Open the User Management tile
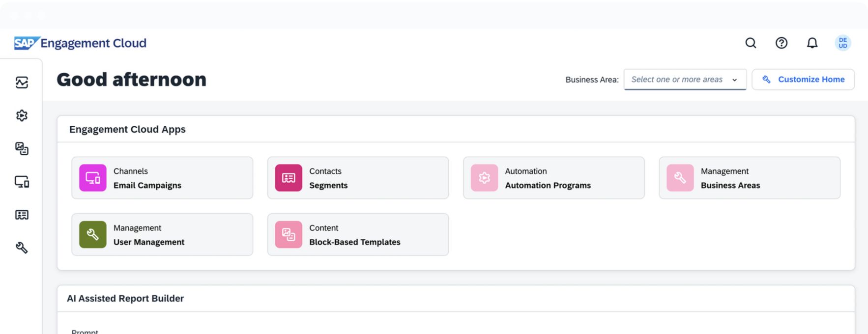868x334 pixels. coord(162,235)
